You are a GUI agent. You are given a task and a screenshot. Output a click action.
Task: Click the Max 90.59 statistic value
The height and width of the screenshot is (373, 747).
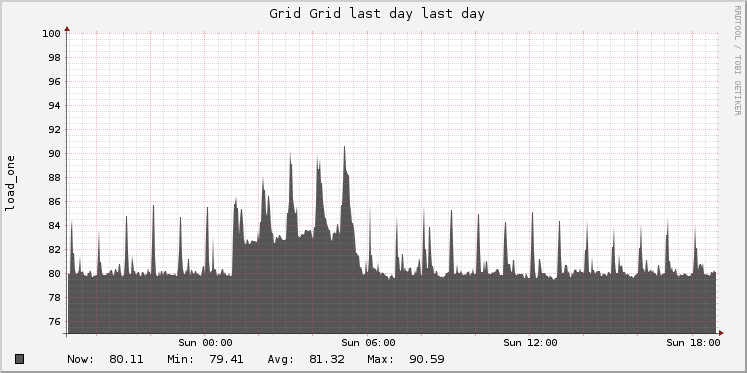[x=426, y=359]
